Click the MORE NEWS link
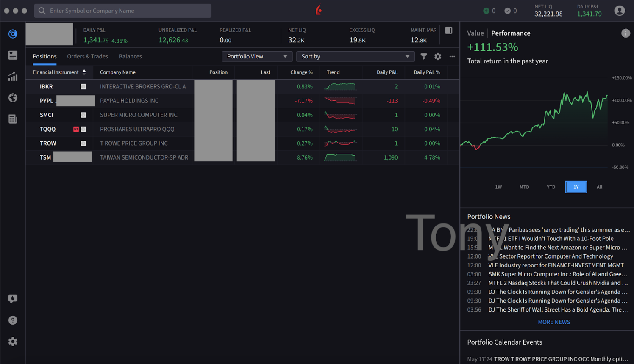634x364 pixels. [x=554, y=322]
